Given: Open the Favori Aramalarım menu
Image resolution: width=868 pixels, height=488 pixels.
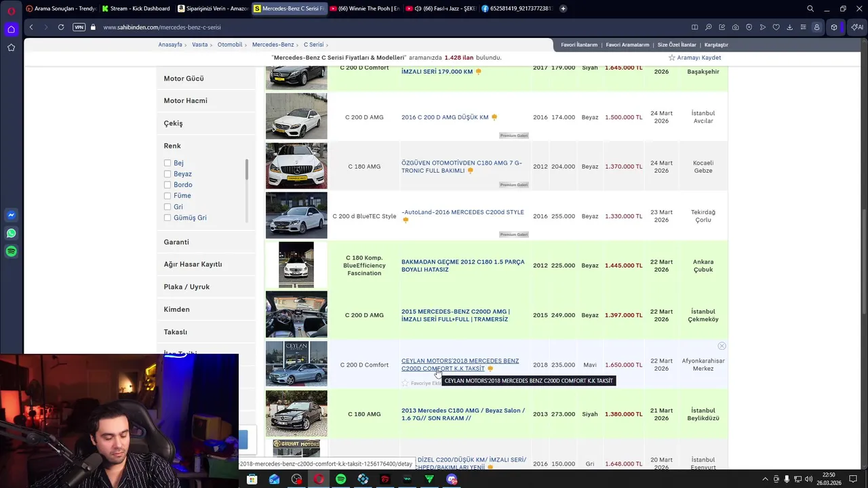Looking at the screenshot, I should pyautogui.click(x=627, y=45).
